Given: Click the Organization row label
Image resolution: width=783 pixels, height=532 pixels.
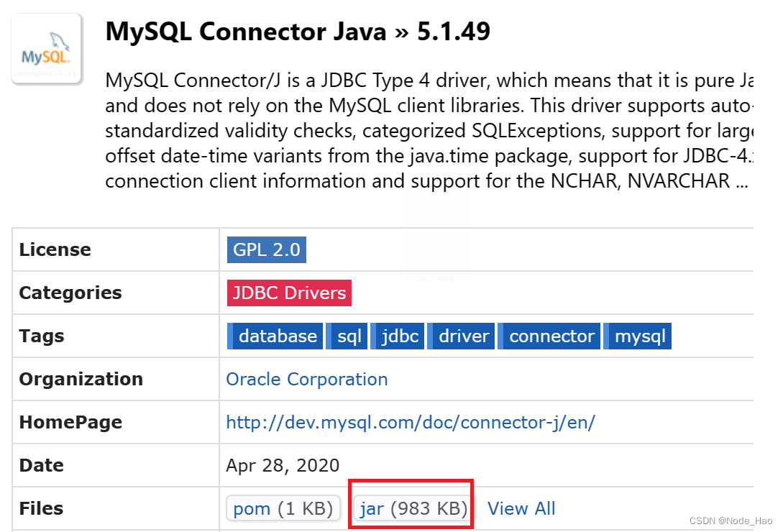Looking at the screenshot, I should click(81, 379).
